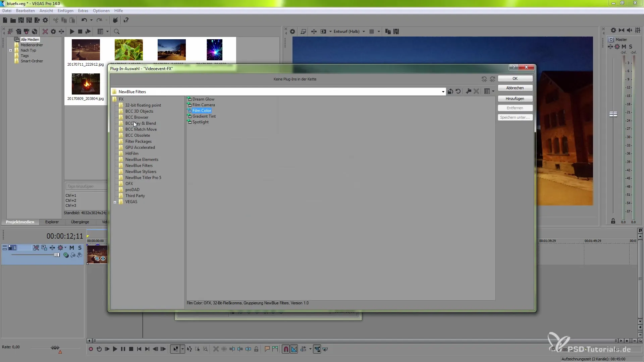Screen dimensions: 644x362
Task: Go to start of timeline
Action: tap(139, 349)
